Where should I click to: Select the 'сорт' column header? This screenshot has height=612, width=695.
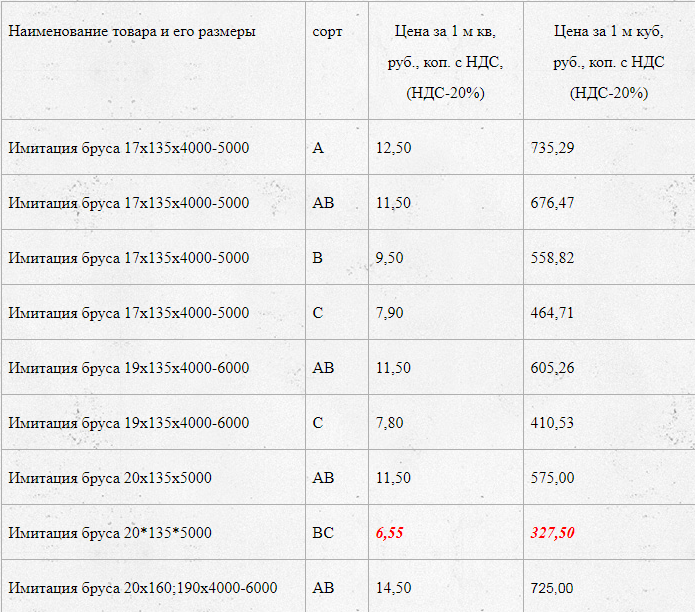click(327, 32)
